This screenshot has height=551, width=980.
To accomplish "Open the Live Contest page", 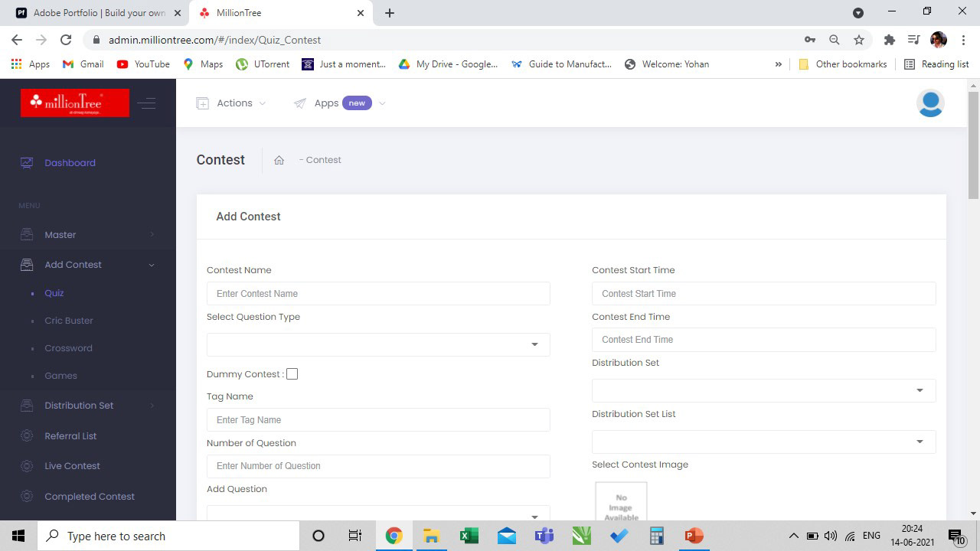I will [x=72, y=466].
